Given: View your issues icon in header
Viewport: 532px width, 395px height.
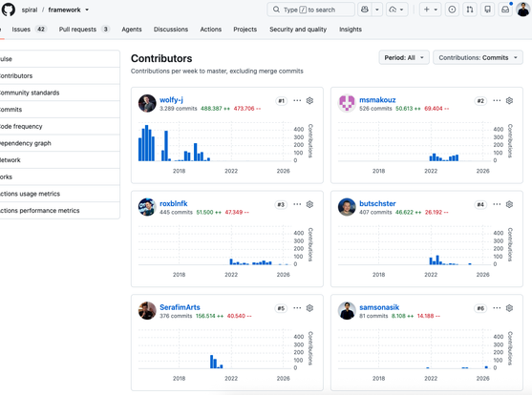Looking at the screenshot, I should pyautogui.click(x=452, y=10).
